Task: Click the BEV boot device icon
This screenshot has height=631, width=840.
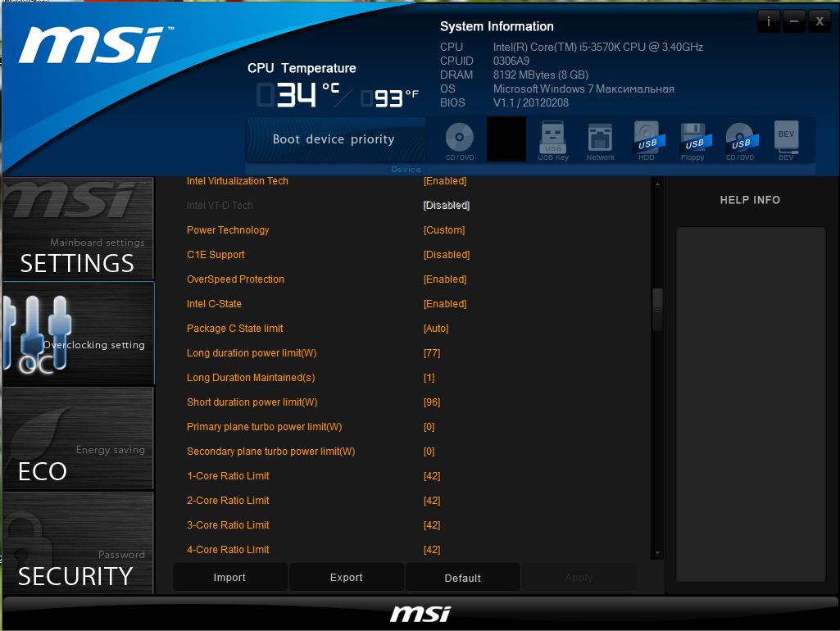Action: click(786, 138)
